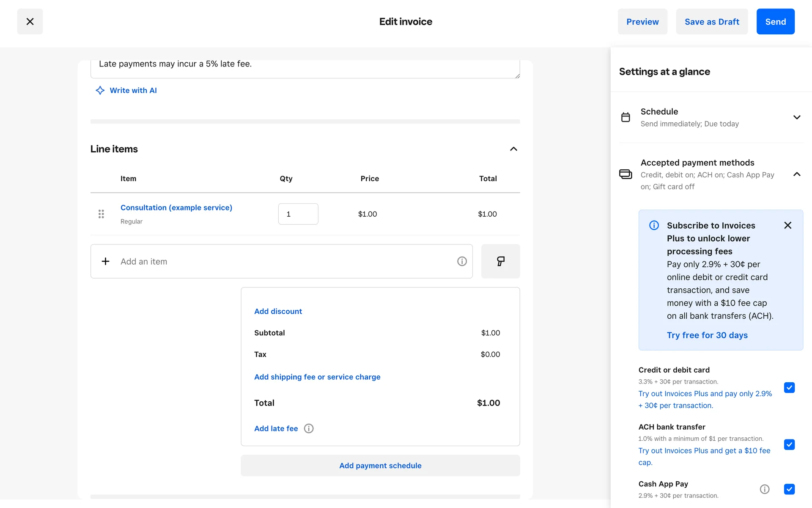Grab the drag handle beside Consultation item
Image resolution: width=812 pixels, height=508 pixels.
click(x=101, y=214)
